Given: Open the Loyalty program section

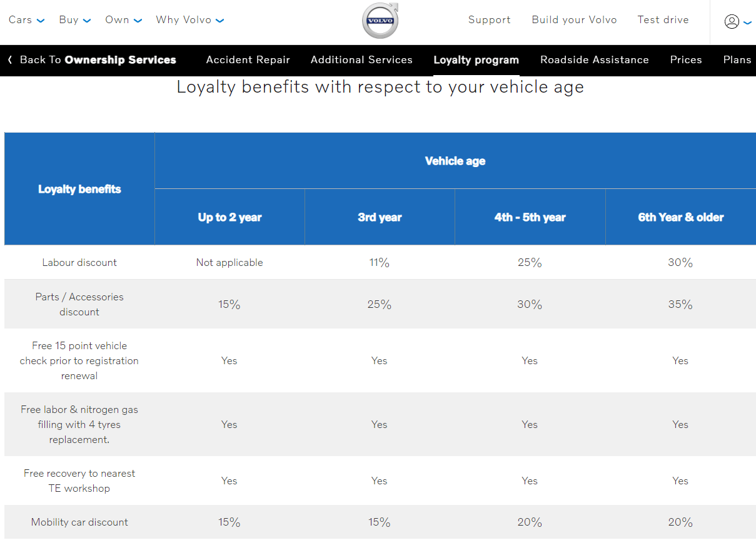Looking at the screenshot, I should (476, 60).
